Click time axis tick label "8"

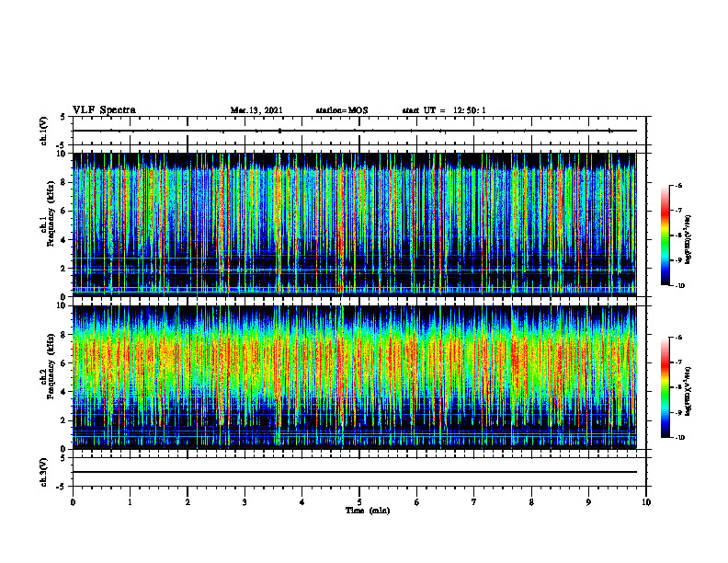(531, 502)
